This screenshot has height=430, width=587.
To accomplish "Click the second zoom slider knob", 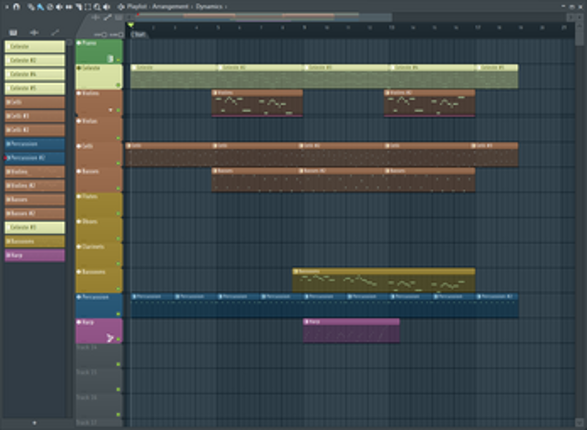I will [121, 35].
